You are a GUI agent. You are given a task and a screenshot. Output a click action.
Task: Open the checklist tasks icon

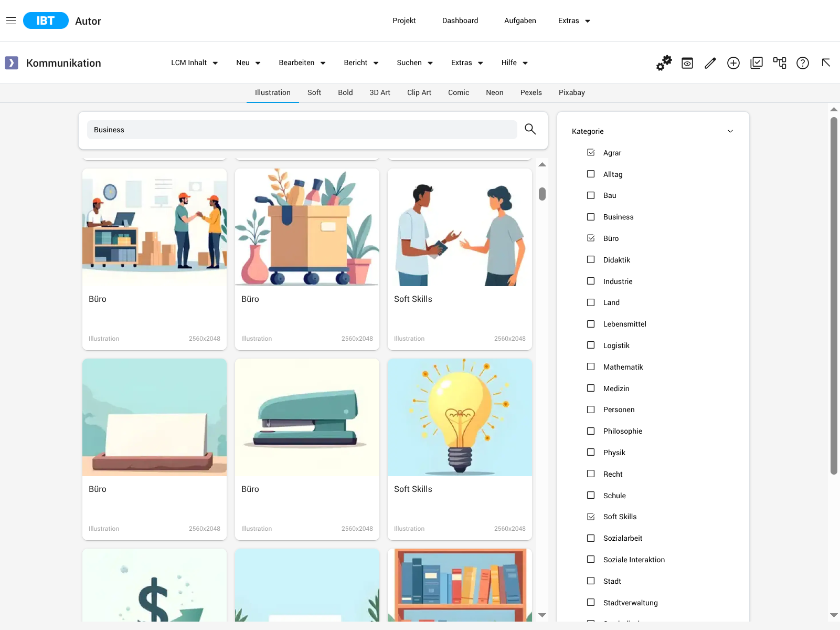[x=757, y=63]
